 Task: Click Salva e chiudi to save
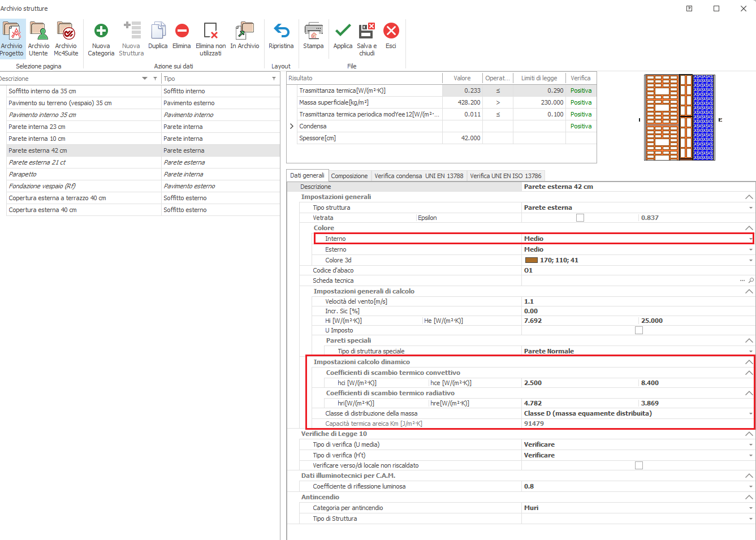(367, 31)
